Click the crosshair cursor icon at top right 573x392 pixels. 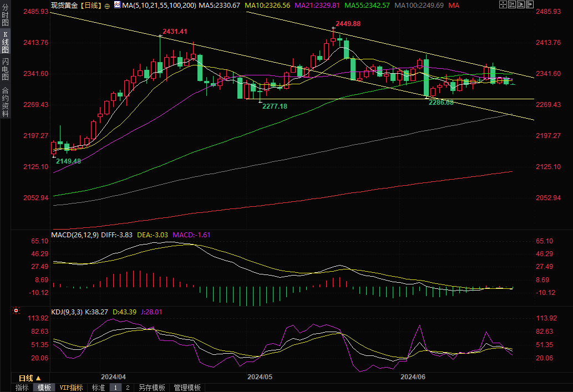click(503, 4)
